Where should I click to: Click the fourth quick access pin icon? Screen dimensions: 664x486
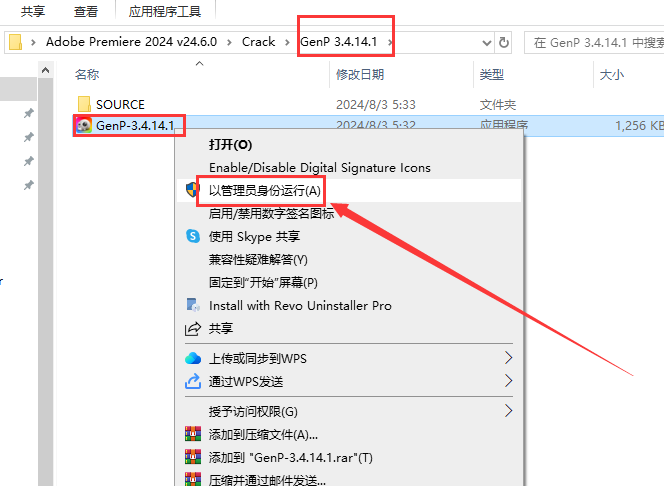[x=28, y=185]
